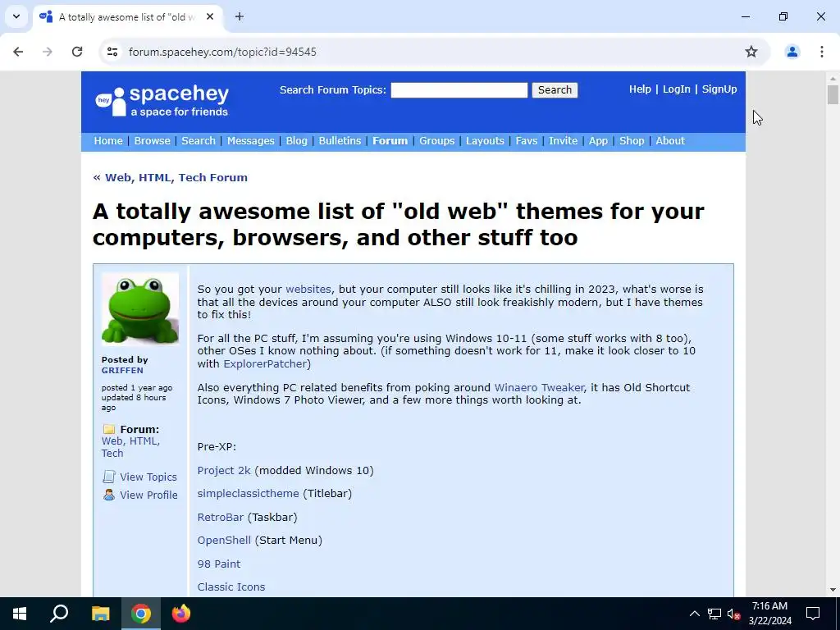Viewport: 840px width, 630px height.
Task: Select Search in the nav bar
Action: tap(199, 141)
